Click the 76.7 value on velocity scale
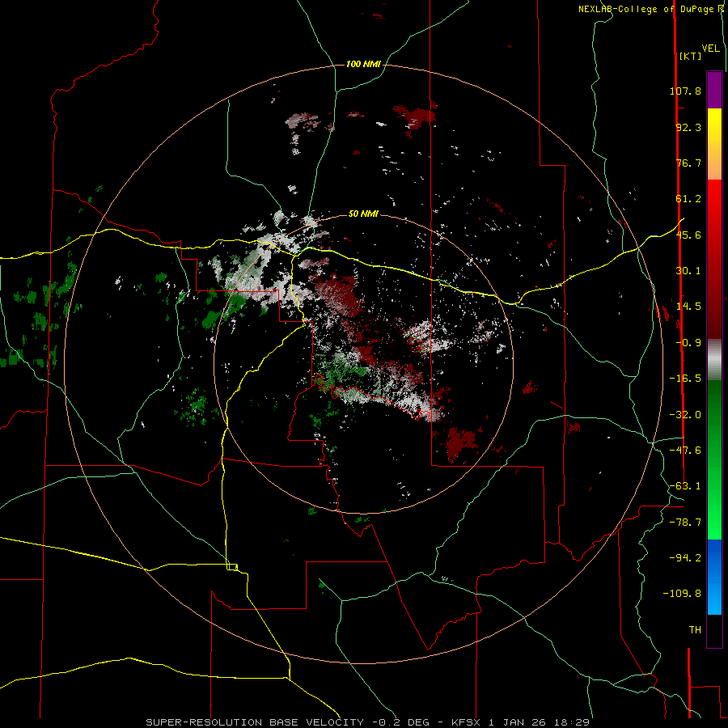Image resolution: width=728 pixels, height=728 pixels. (x=688, y=163)
